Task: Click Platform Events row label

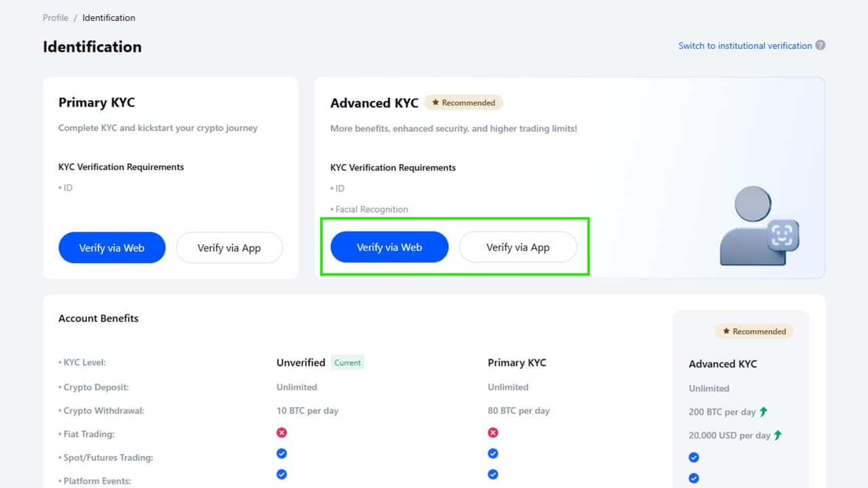Action: pyautogui.click(x=95, y=481)
